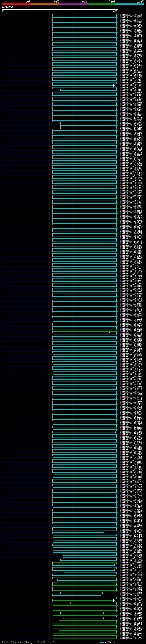Click the UniRef100_P27072 label
Viewport: 146px width, 644px height.
(131, 357)
